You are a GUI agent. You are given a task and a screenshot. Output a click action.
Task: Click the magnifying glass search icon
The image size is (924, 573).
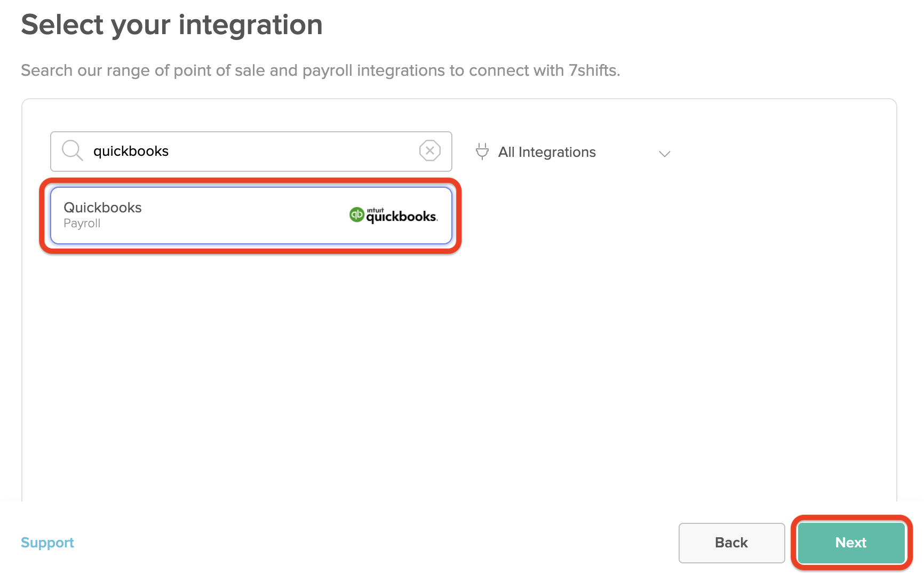point(72,151)
